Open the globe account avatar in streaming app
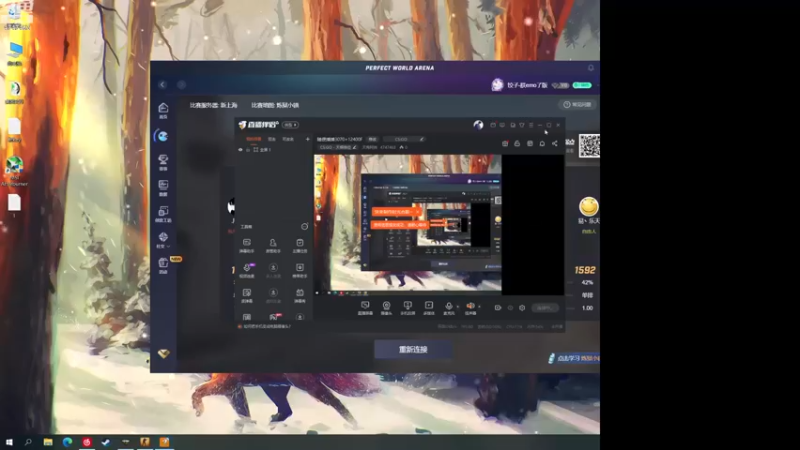The image size is (800, 450). tap(478, 125)
